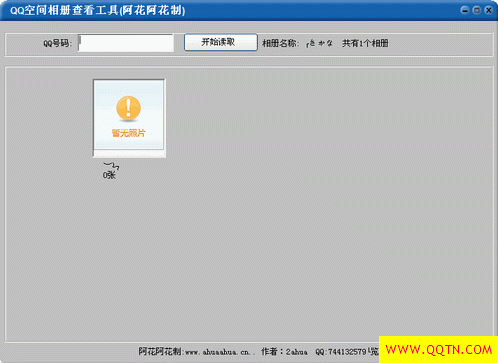Select the album name below the thumbnail
Image resolution: width=498 pixels, height=363 pixels.
tap(111, 166)
